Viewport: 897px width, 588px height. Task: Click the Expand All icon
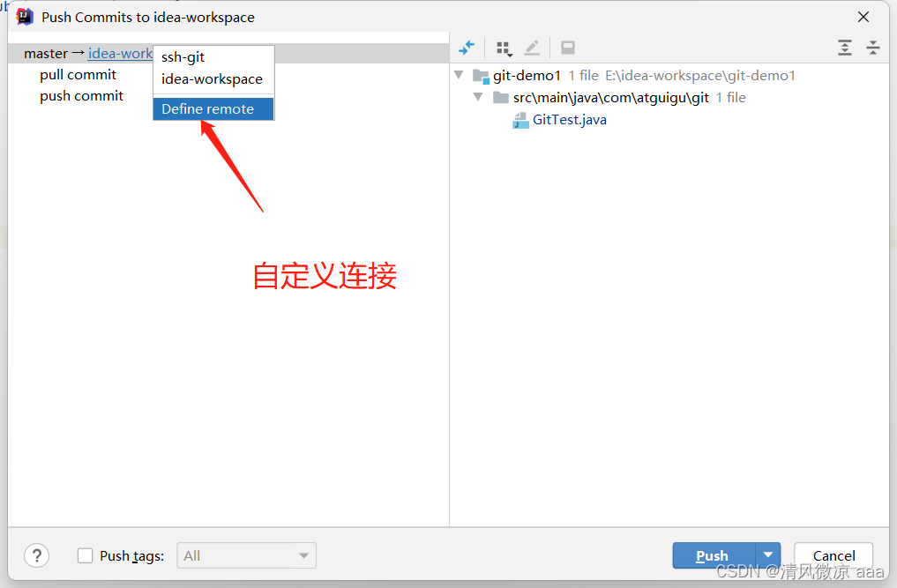[844, 48]
